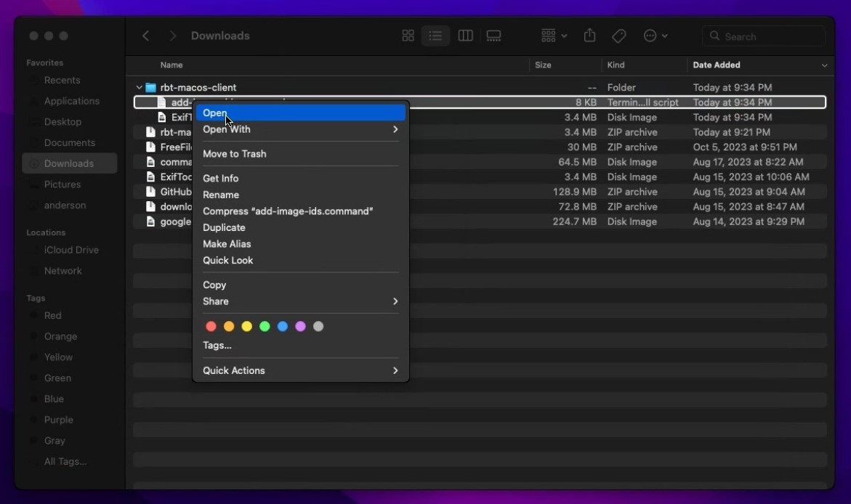Click the back navigation arrow
The height and width of the screenshot is (504, 851).
point(146,36)
